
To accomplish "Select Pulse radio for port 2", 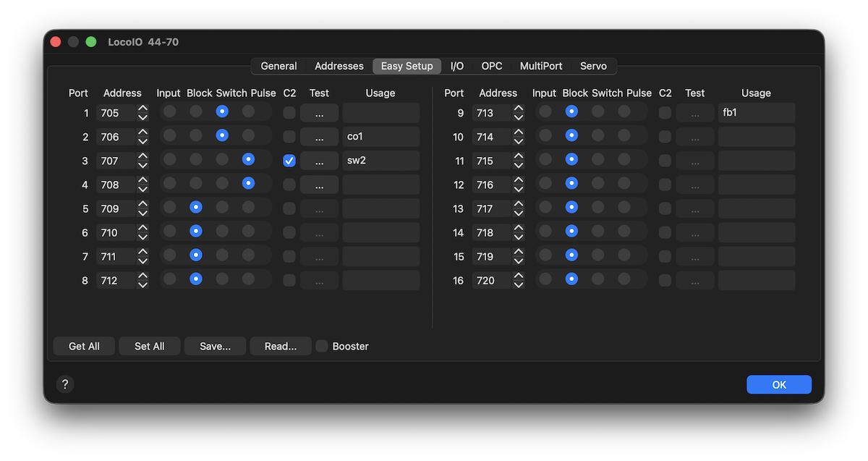I will click(x=248, y=135).
